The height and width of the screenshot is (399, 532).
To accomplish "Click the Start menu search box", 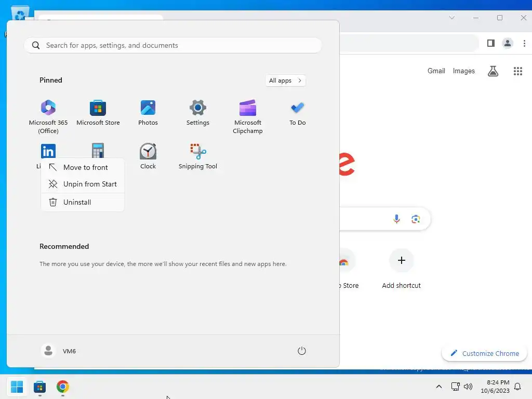I will [172, 45].
